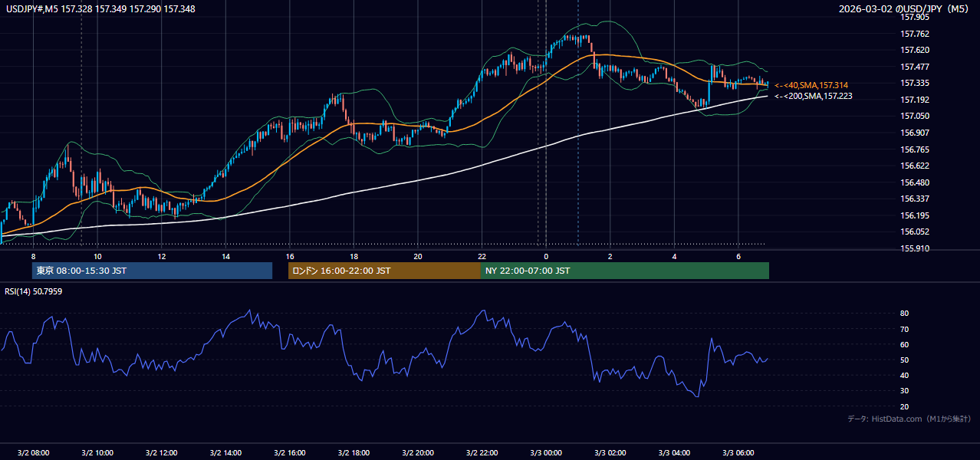This screenshot has height=460, width=980.
Task: Click RSI scale value 40
Action: (x=905, y=375)
